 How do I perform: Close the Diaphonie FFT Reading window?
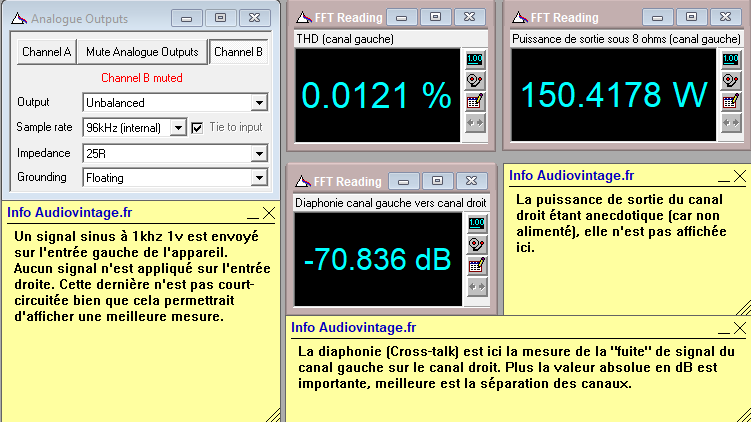click(471, 182)
